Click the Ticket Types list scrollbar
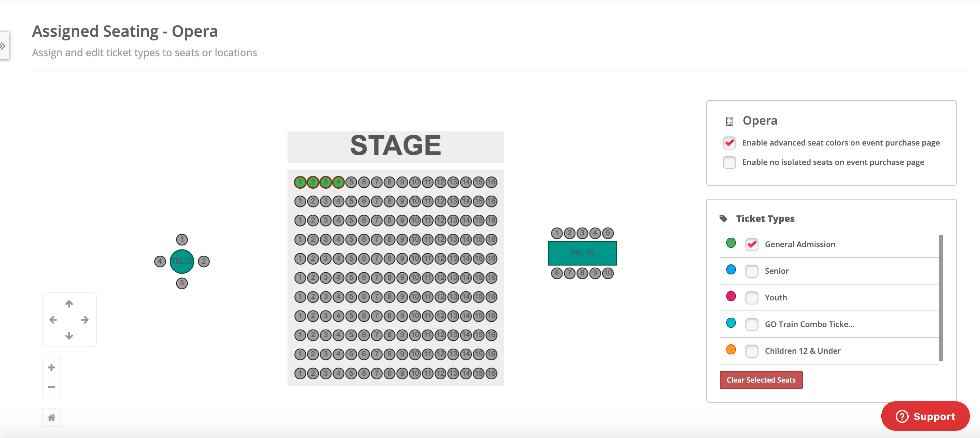980x438 pixels. pyautogui.click(x=940, y=298)
